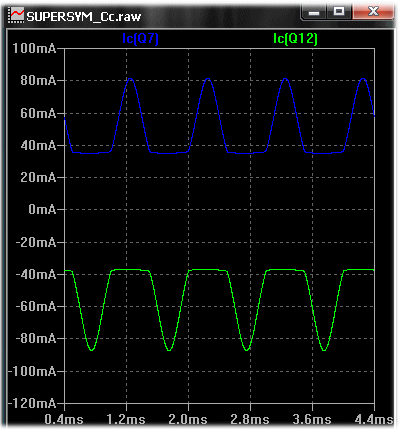Click the 0mA y-axis label
Viewport: 400px width, 430px height.
tap(42, 209)
